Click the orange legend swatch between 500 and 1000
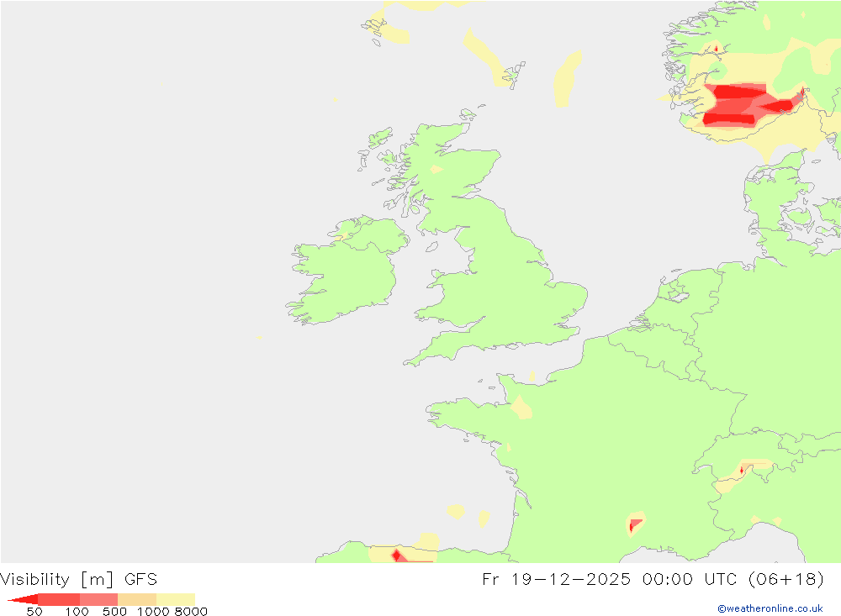Image resolution: width=841 pixels, height=616 pixels. [137, 599]
